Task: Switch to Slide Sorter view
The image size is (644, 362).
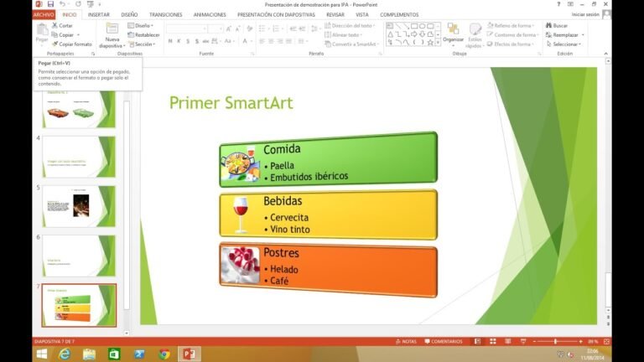Action: click(x=493, y=342)
